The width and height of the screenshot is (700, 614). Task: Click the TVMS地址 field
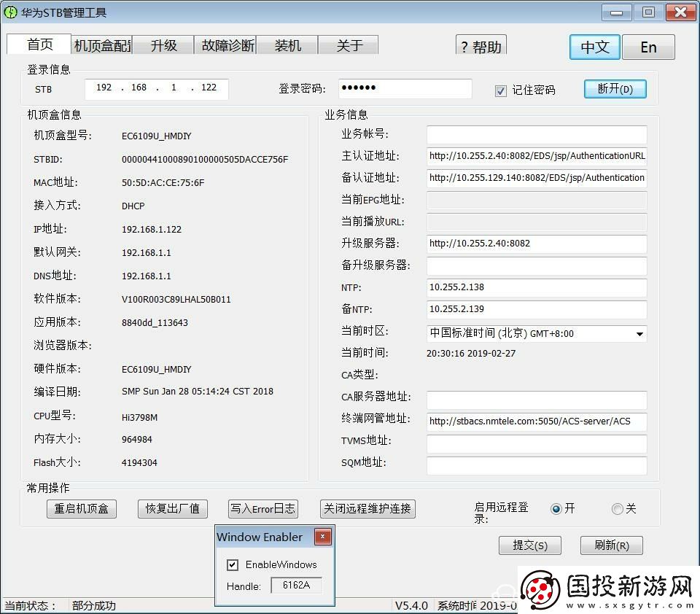(x=537, y=444)
